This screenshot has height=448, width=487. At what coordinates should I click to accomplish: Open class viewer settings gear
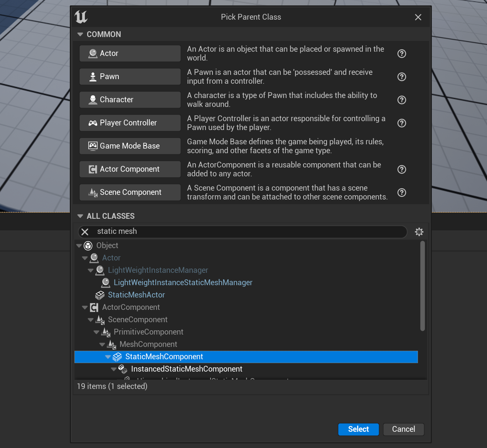coord(419,232)
